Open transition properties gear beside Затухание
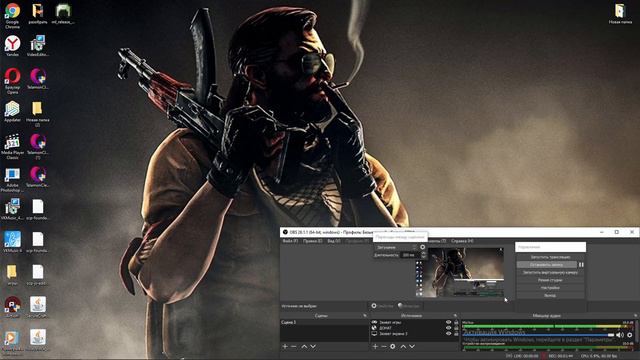Viewport: 640px width, 360px height. tap(422, 247)
